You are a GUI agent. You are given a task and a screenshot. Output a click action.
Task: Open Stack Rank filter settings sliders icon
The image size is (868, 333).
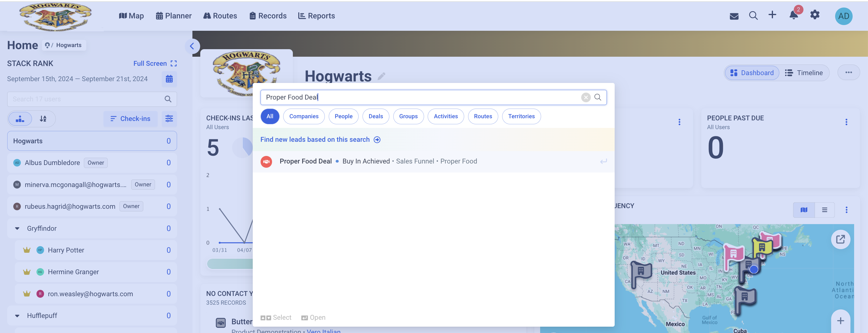pyautogui.click(x=169, y=119)
